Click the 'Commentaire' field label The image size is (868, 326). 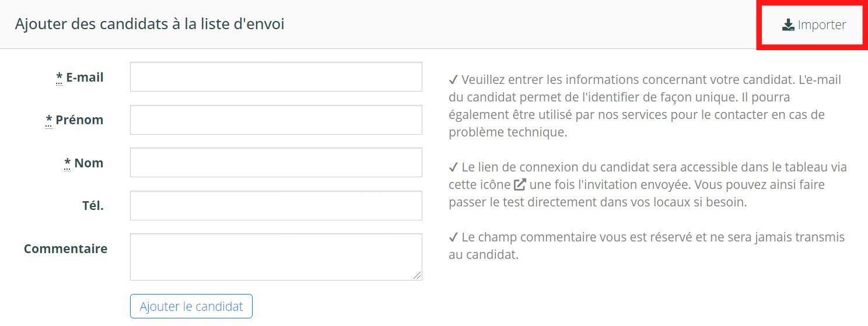pos(65,249)
